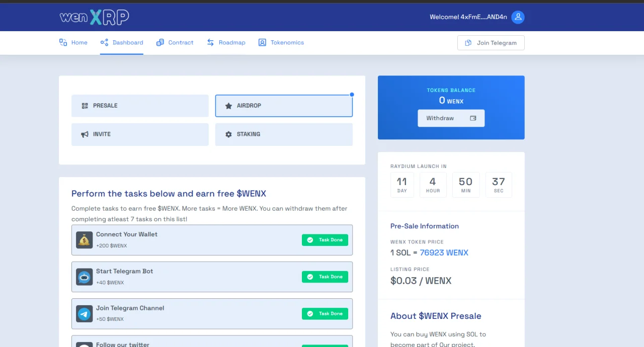Select the PRESALE section
Screen dimensions: 644x347
point(140,106)
